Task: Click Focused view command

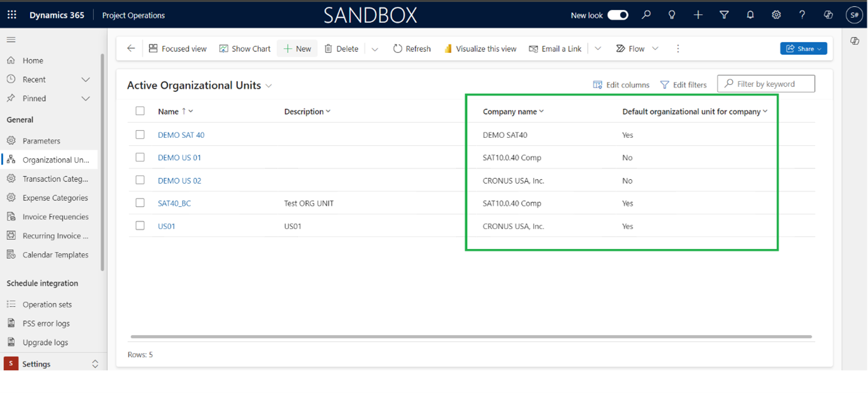Action: coord(178,48)
